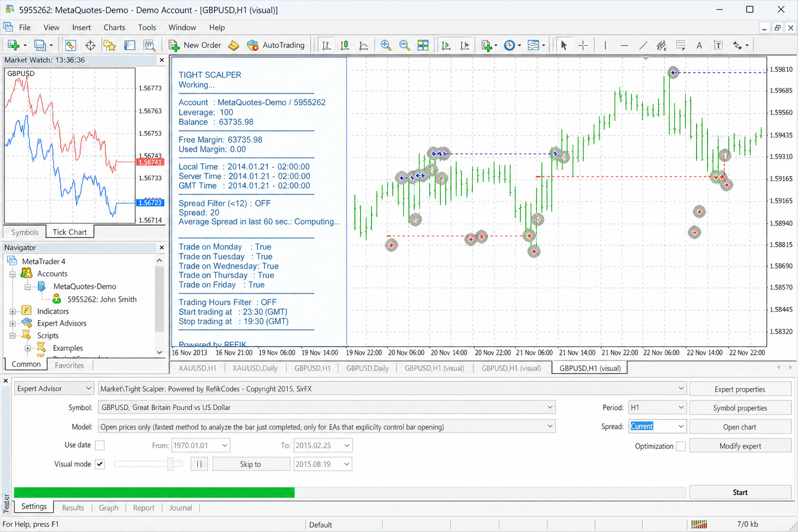Click the Skip to button
Screen dimensions: 798x532
(251, 464)
